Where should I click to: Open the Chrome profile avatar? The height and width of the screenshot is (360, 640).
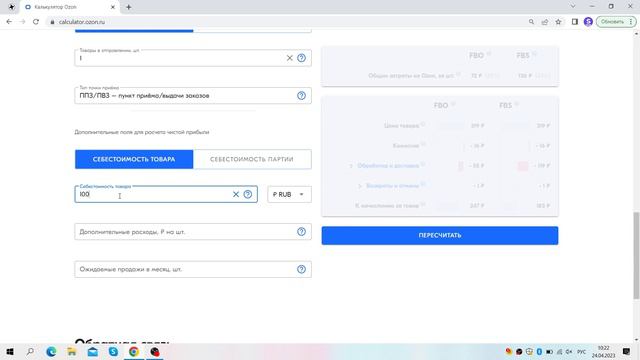pyautogui.click(x=588, y=22)
